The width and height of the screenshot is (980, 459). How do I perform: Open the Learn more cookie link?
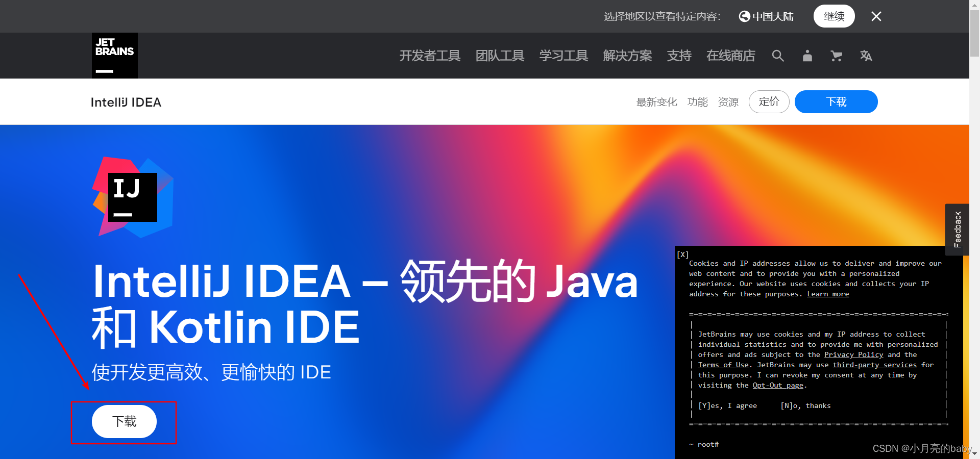[x=828, y=294]
